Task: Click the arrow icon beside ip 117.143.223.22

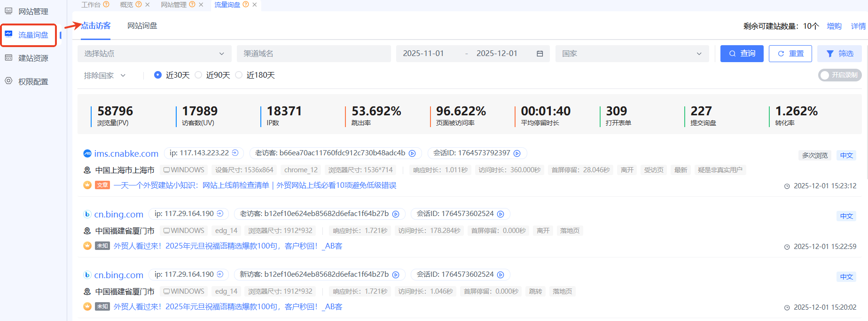Action: coord(235,153)
